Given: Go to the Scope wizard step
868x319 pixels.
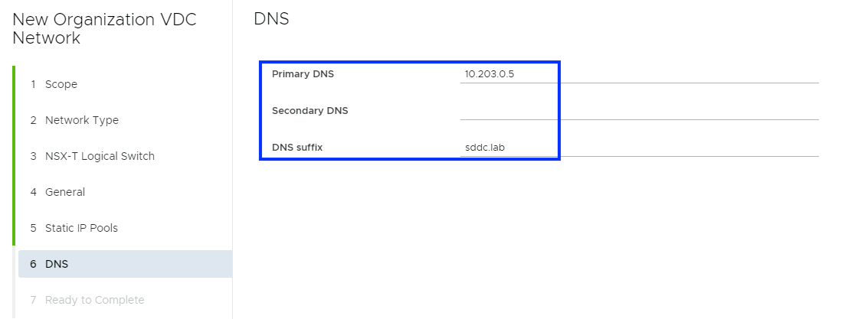Looking at the screenshot, I should click(x=61, y=84).
